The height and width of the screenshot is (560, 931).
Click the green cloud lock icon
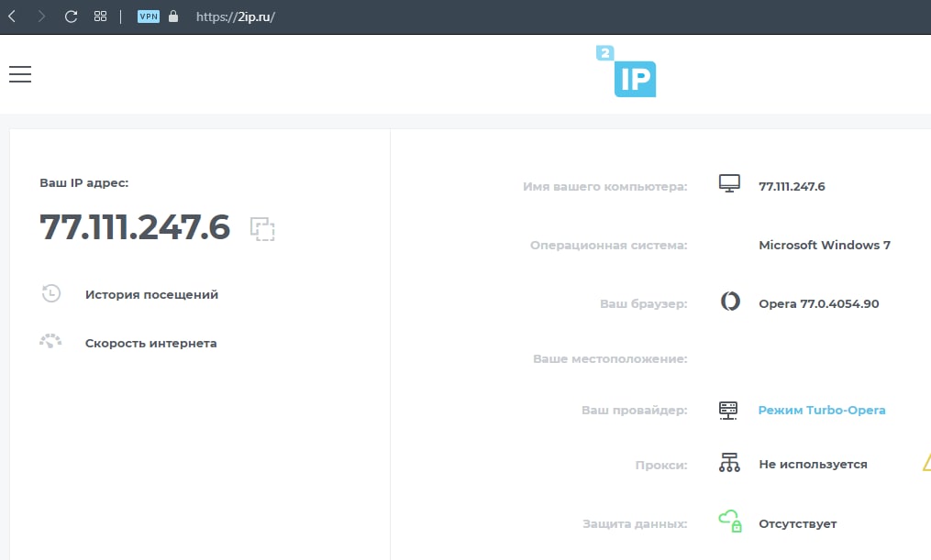tap(730, 522)
